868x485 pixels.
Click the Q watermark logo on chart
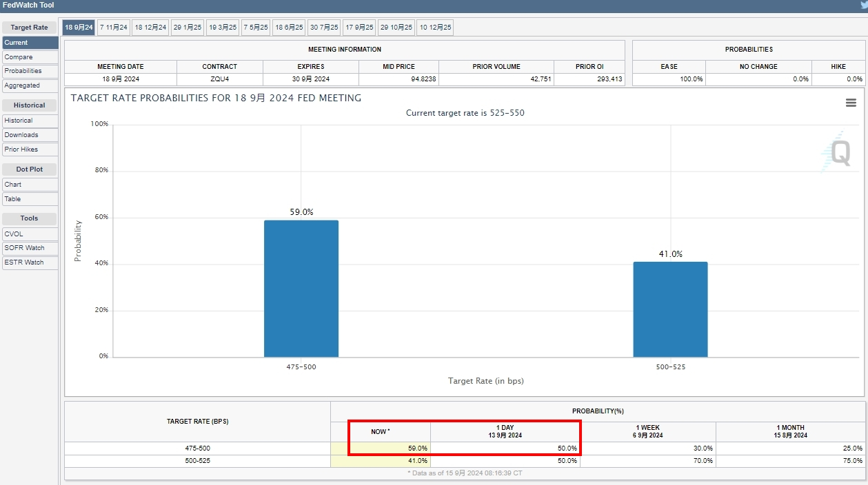(838, 152)
